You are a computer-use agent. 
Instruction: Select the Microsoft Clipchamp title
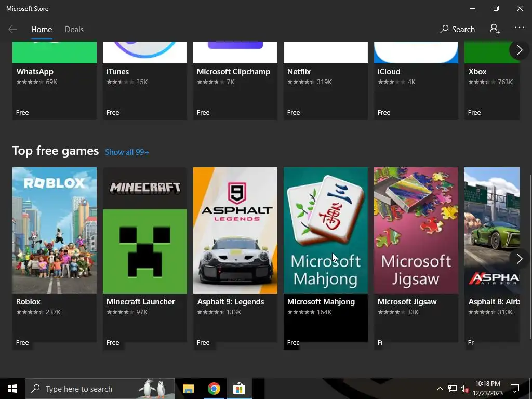(x=234, y=72)
